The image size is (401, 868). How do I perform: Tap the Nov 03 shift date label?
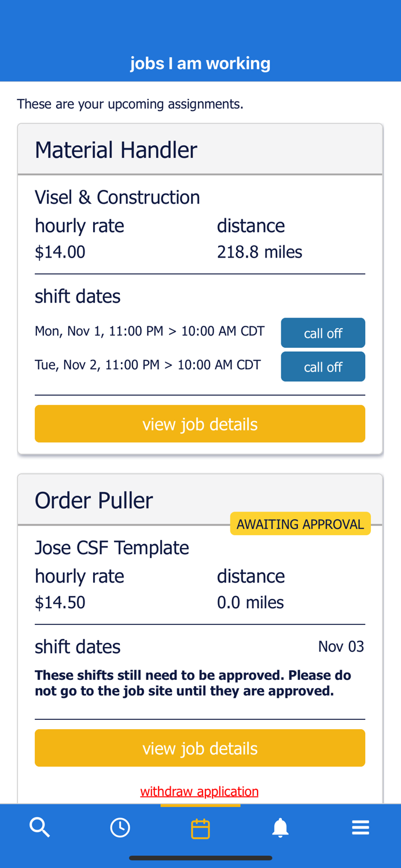pyautogui.click(x=341, y=646)
